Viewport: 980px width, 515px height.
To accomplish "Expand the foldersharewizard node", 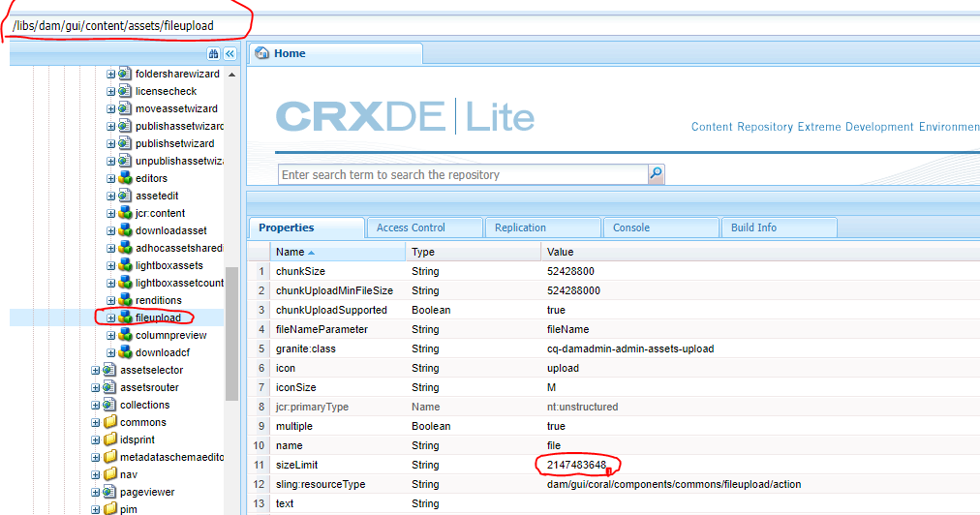I will (110, 74).
